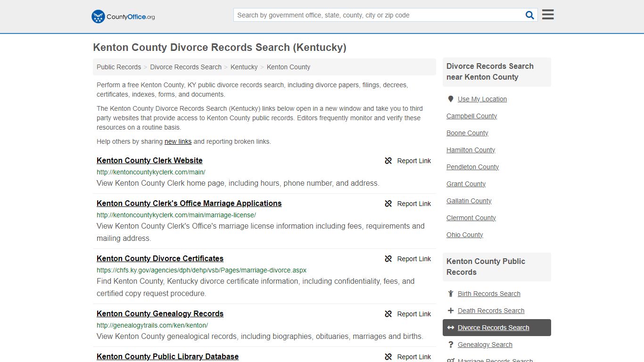Go to Grant County

(466, 184)
